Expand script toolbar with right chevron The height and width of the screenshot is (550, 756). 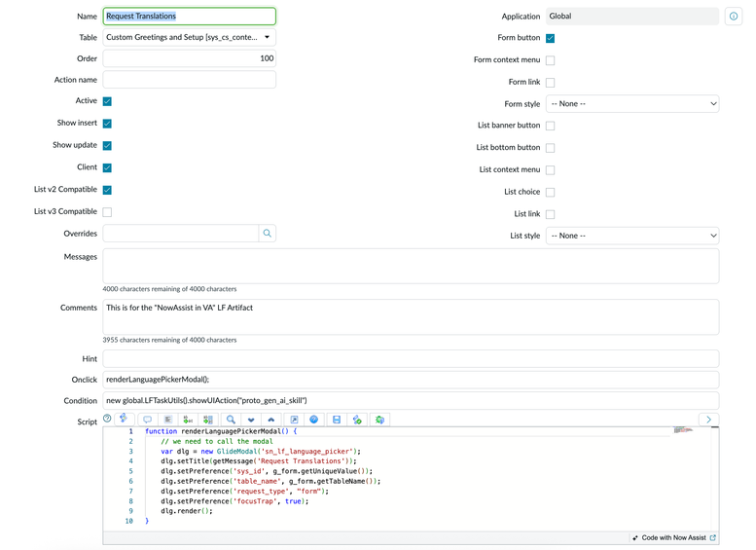(708, 420)
